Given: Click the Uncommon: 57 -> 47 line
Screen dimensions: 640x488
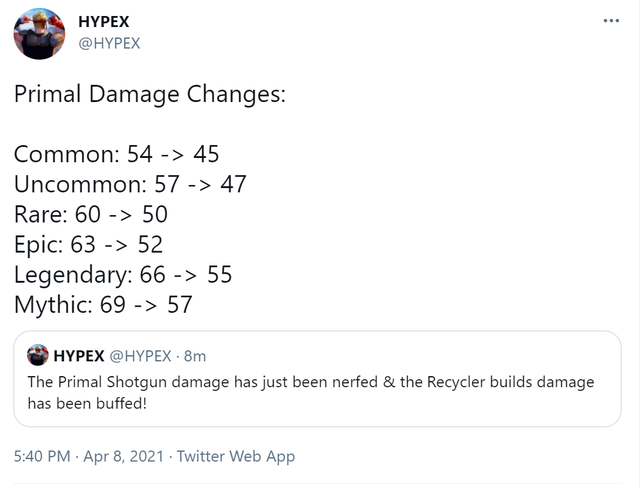Looking at the screenshot, I should [130, 184].
